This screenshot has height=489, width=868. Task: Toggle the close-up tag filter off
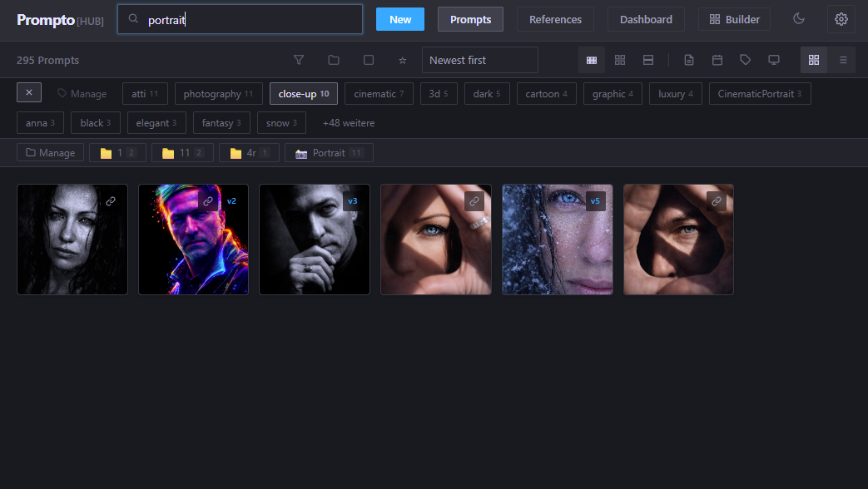pyautogui.click(x=303, y=93)
